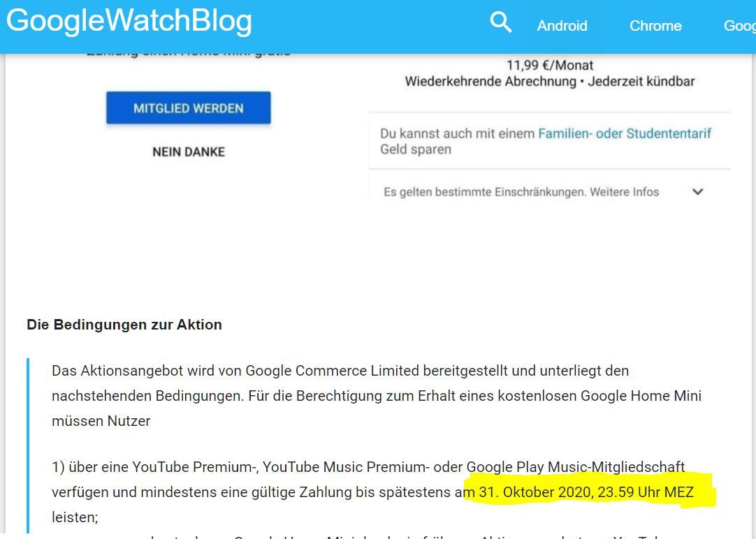756x539 pixels.
Task: Click the blue blockquote bar on left
Action: click(28, 445)
